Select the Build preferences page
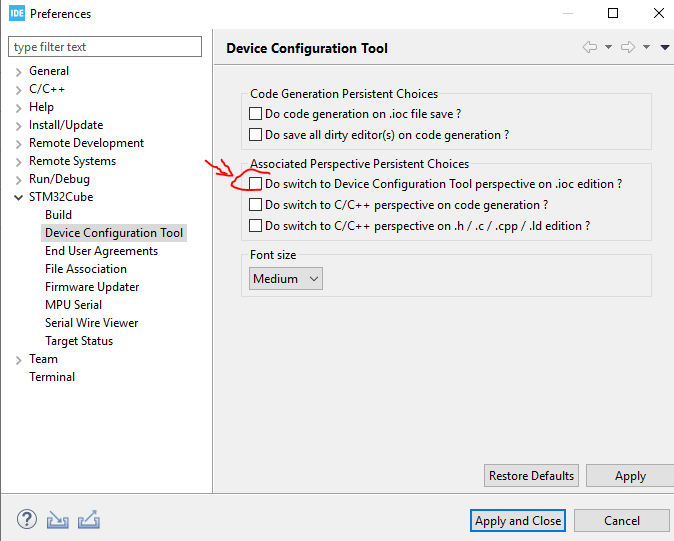 (58, 215)
